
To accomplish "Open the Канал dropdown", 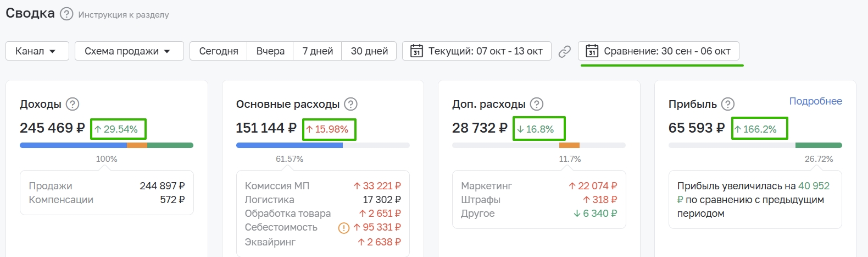I will coord(37,51).
